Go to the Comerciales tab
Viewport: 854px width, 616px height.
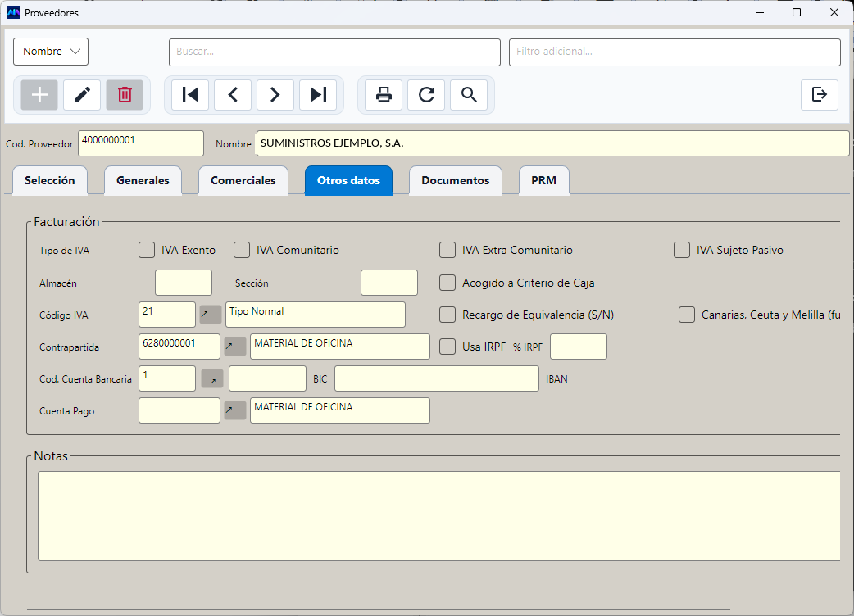[x=243, y=180]
